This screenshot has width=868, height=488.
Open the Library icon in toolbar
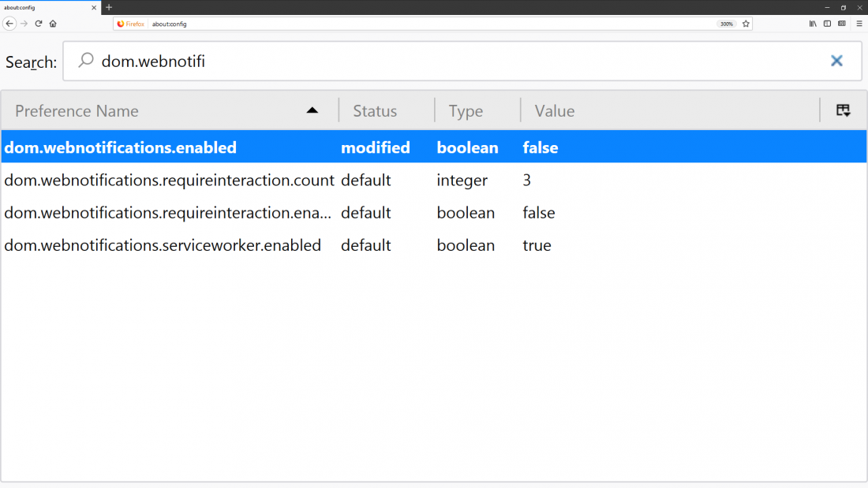click(x=813, y=24)
